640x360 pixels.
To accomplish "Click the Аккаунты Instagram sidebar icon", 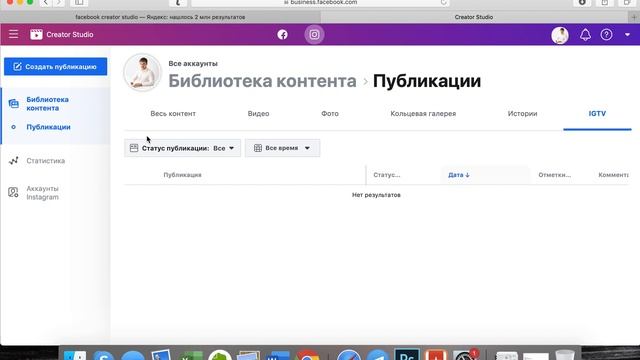I will point(13,192).
